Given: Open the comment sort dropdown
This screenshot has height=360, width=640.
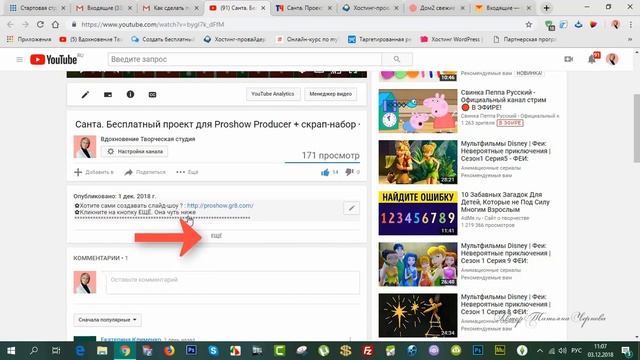Looking at the screenshot, I should pos(107,320).
